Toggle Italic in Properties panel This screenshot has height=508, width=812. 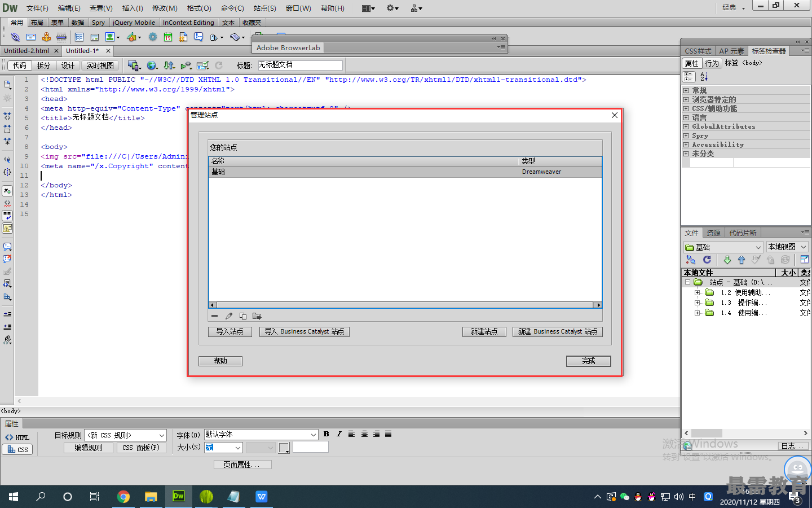point(339,434)
